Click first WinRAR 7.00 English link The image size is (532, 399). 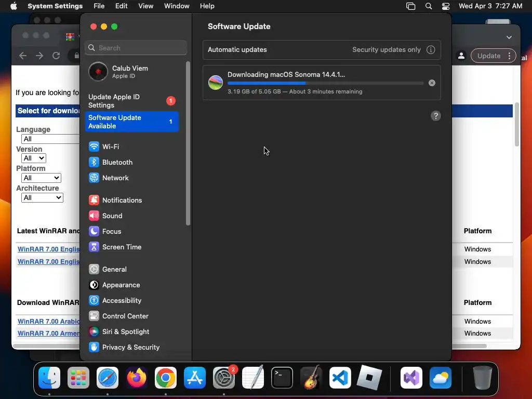48,249
